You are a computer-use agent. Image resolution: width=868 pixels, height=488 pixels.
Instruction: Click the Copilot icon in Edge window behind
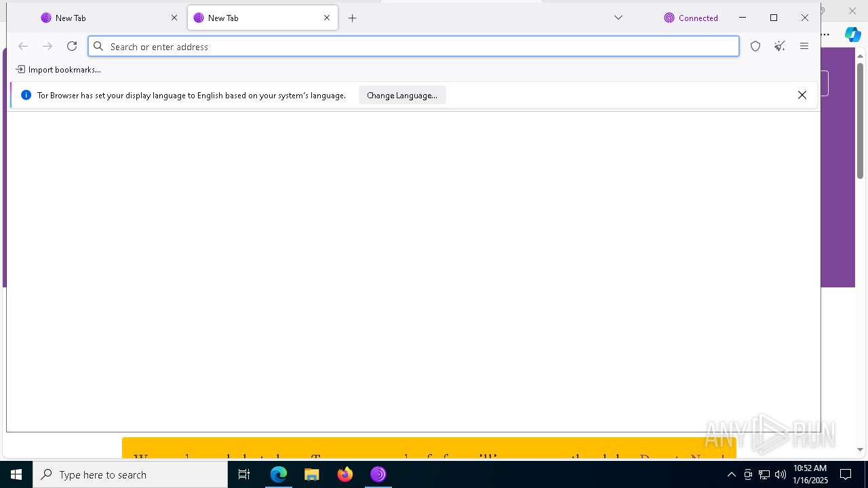pyautogui.click(x=853, y=34)
